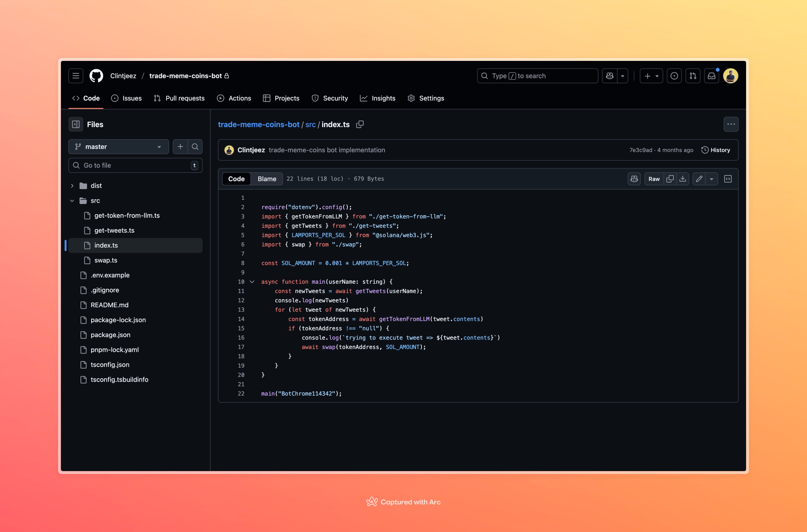
Task: Open the hamburger navigation menu
Action: [76, 76]
